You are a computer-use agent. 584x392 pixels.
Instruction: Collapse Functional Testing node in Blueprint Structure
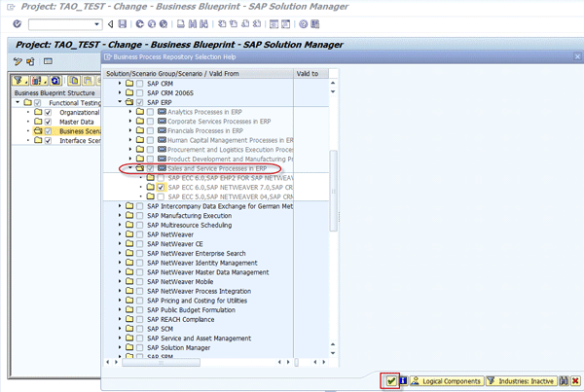[18, 102]
